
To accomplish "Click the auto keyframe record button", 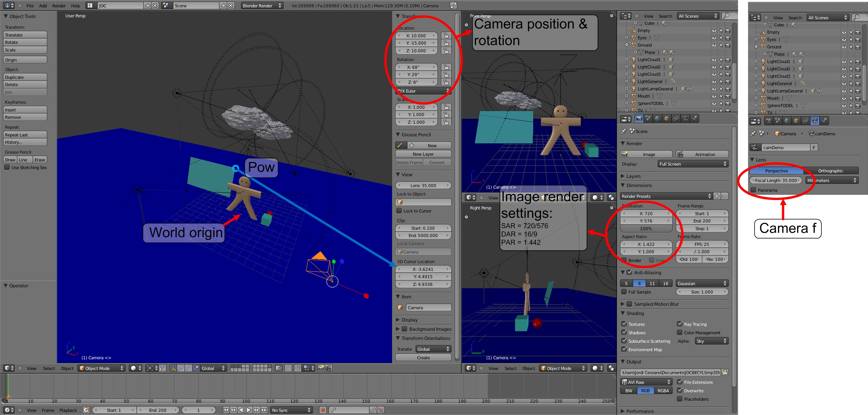I will point(322,410).
